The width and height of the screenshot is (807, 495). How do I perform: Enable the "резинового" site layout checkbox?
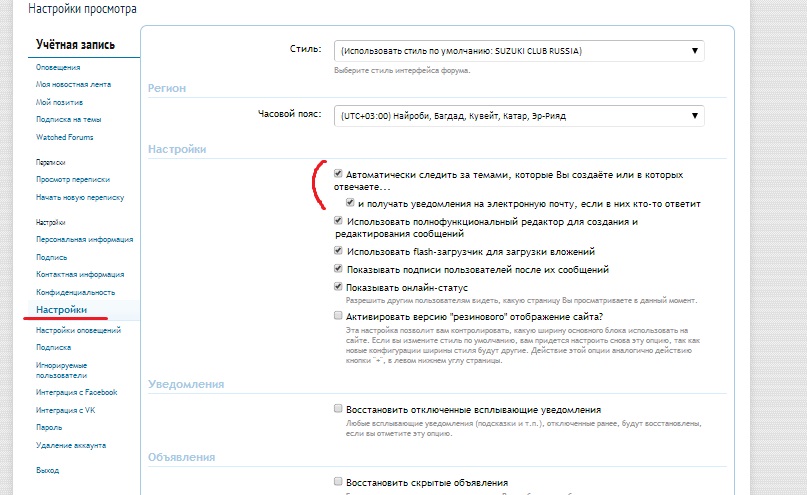(339, 316)
